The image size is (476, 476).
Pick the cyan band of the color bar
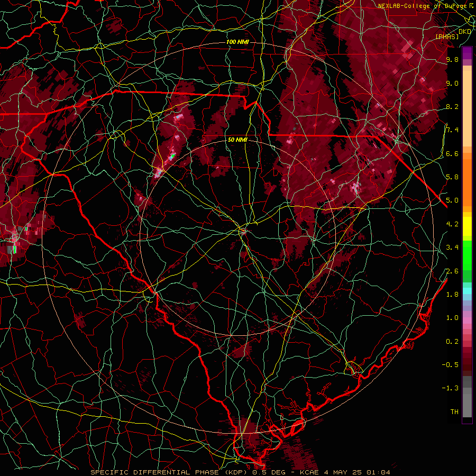click(467, 290)
